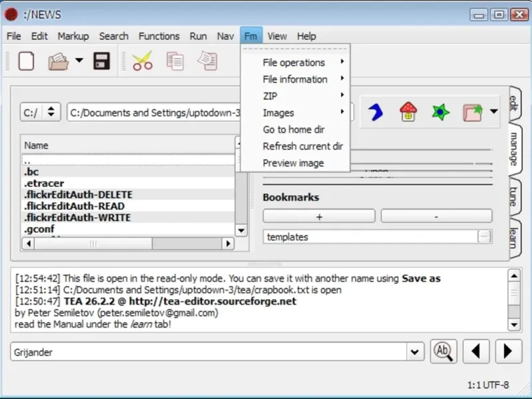Select .flickrEditAuth-READ entry
Viewport: 532px width, 399px height.
(x=128, y=206)
